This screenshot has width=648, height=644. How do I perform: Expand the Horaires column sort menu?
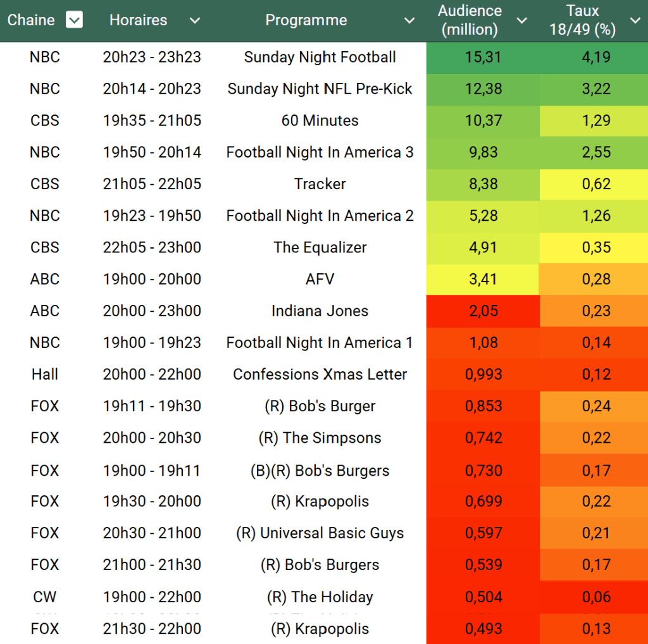coord(195,21)
